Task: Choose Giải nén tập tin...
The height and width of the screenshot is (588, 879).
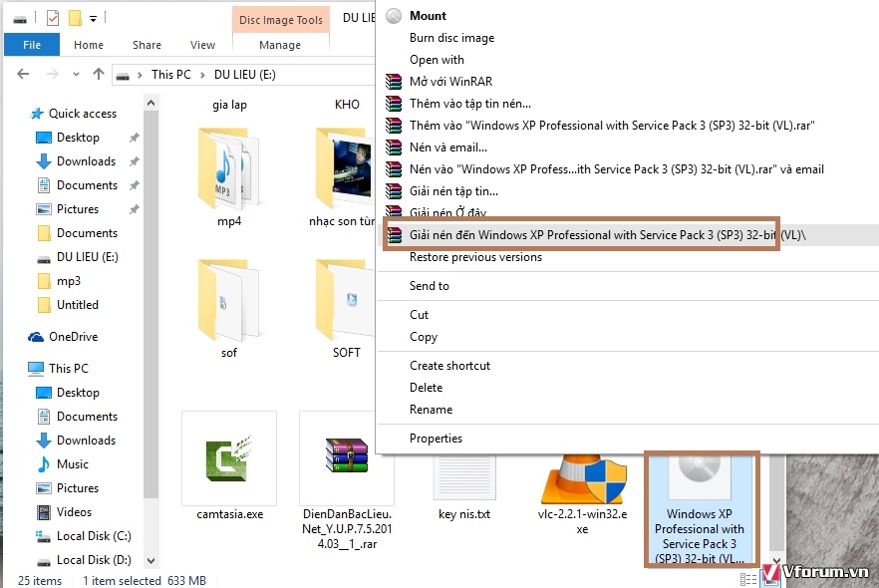Action: pos(453,191)
